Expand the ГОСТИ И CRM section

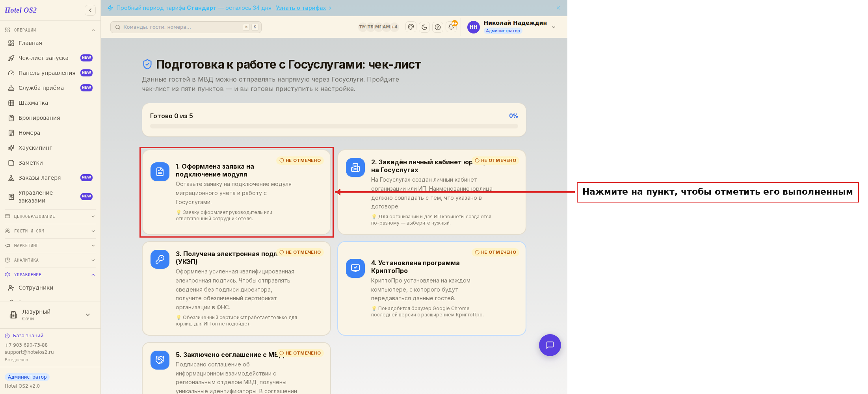[50, 231]
